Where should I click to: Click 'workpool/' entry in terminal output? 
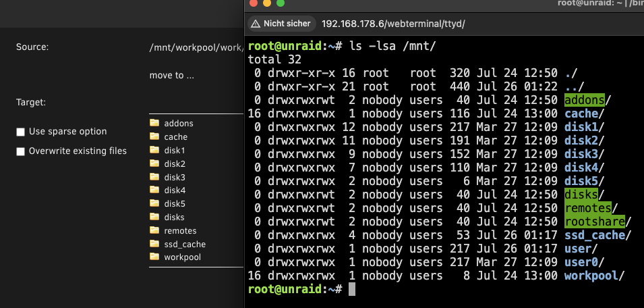tap(595, 276)
